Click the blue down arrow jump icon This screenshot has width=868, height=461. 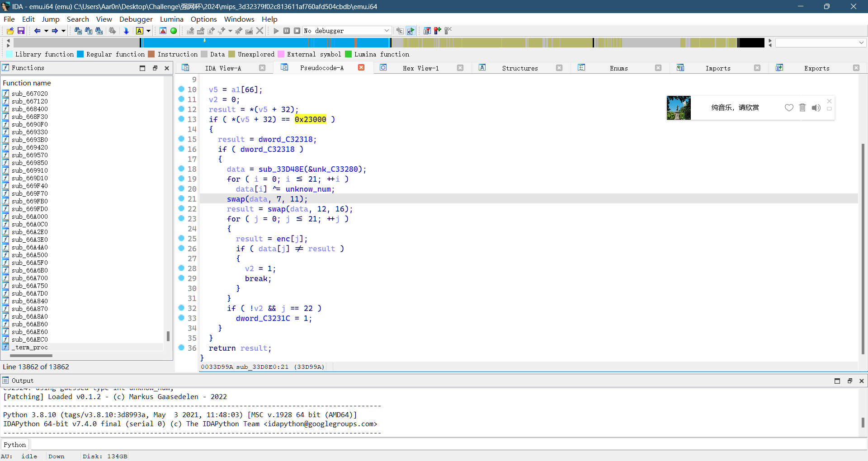[x=126, y=31]
